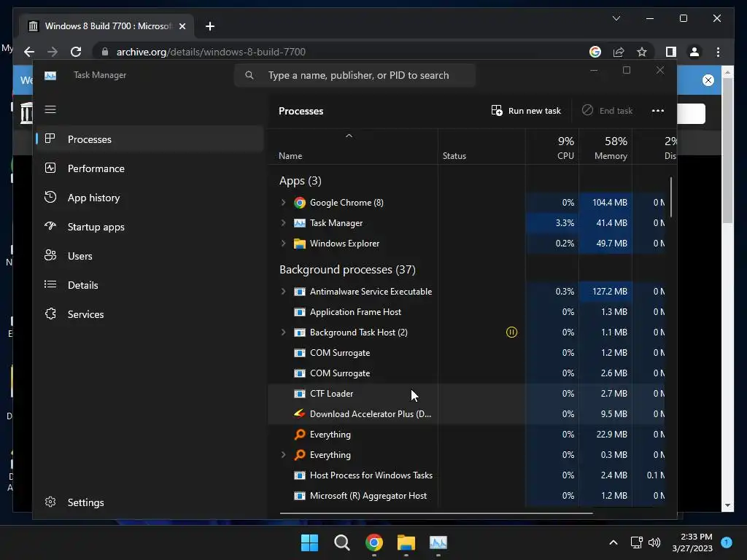Click the Users people icon
Image resolution: width=747 pixels, height=560 pixels.
50,255
